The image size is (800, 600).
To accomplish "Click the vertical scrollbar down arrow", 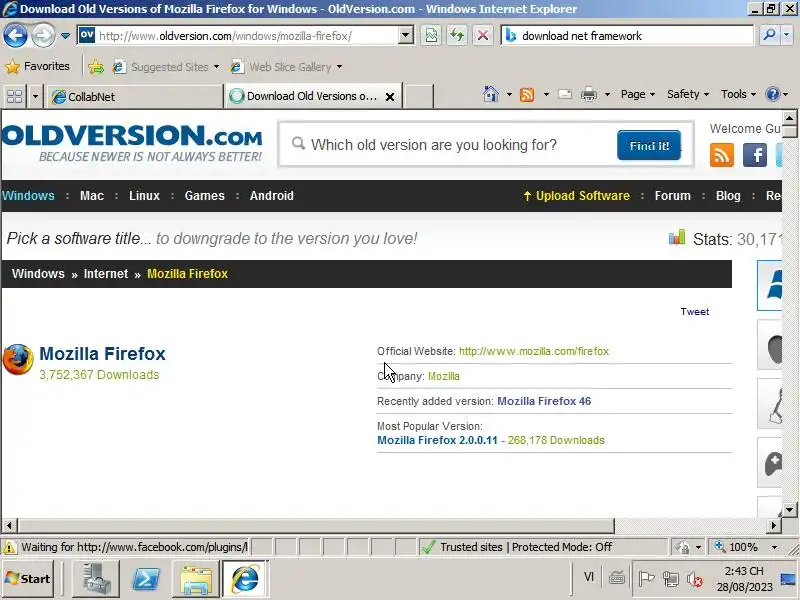I will click(789, 509).
